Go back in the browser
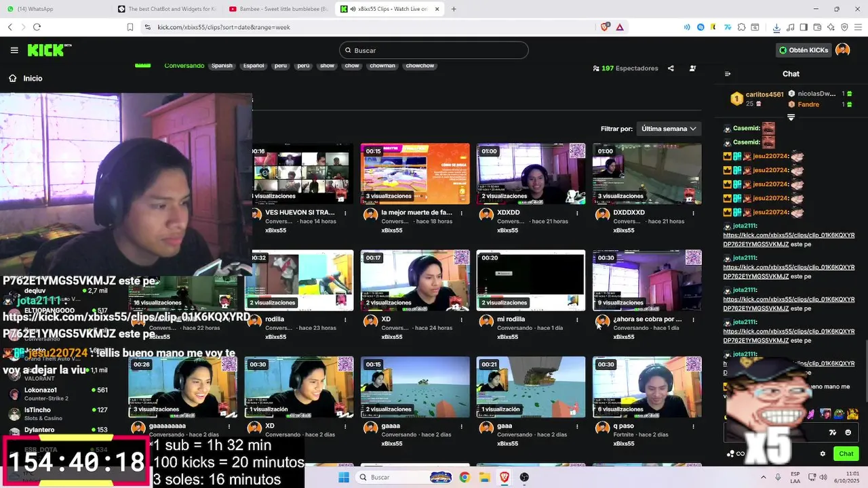The width and height of the screenshot is (868, 488). click(x=10, y=27)
